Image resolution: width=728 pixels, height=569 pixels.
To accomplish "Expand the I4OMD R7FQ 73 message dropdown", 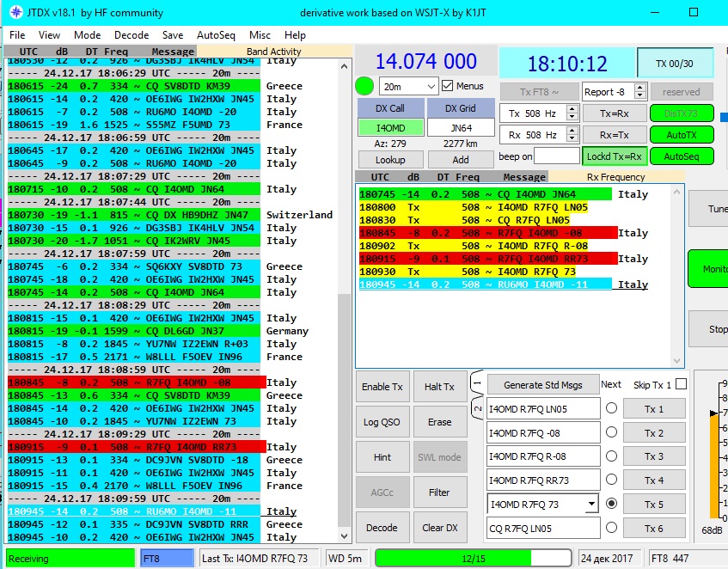I will [590, 505].
